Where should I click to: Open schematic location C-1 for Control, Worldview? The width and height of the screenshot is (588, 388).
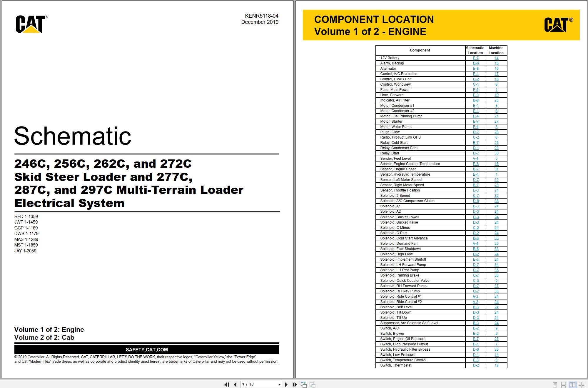pos(476,84)
